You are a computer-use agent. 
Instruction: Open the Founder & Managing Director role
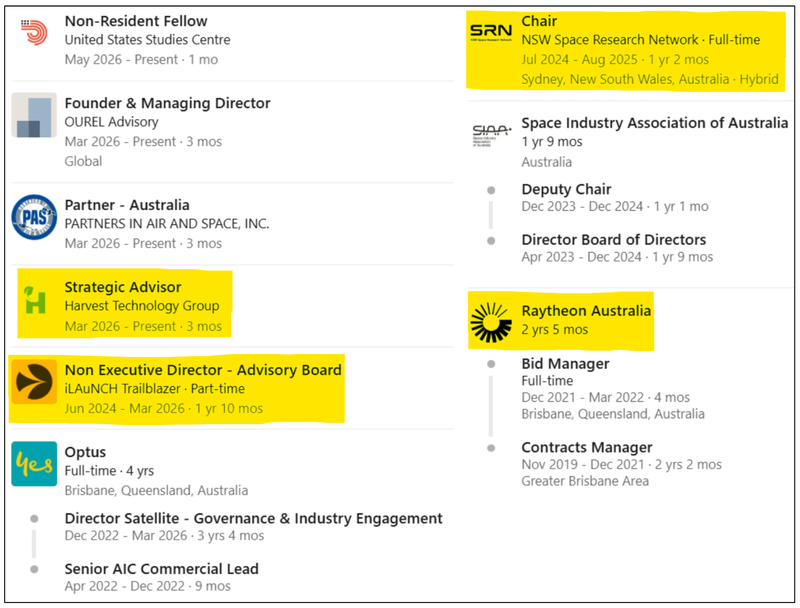[x=167, y=104]
